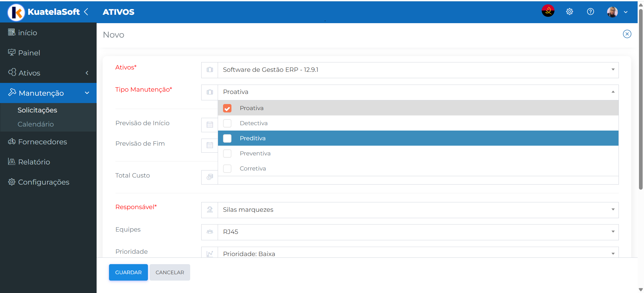Screen dimensions: 644x293
Task: Check the Detectiva option checkbox
Action: coord(227,123)
